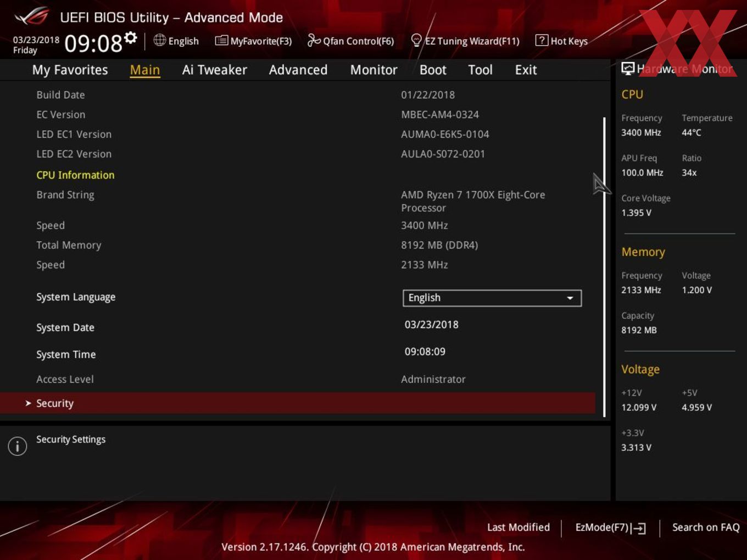This screenshot has width=747, height=560.
Task: Click Access Level value Administrator
Action: pyautogui.click(x=433, y=379)
